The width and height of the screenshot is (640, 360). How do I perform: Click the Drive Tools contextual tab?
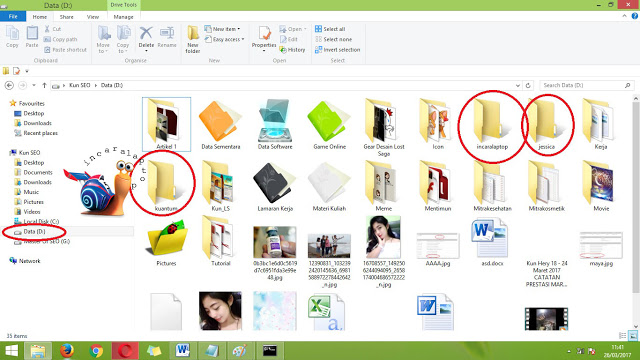pos(123,5)
